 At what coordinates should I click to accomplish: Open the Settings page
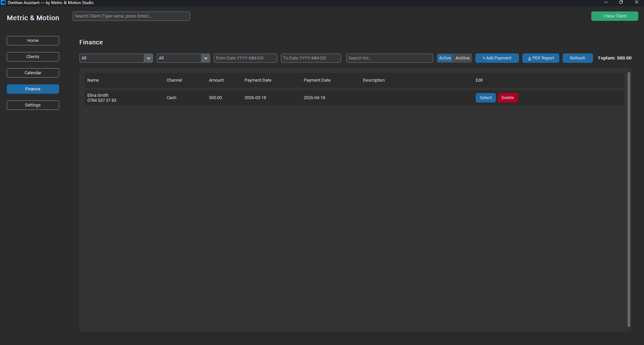[33, 105]
